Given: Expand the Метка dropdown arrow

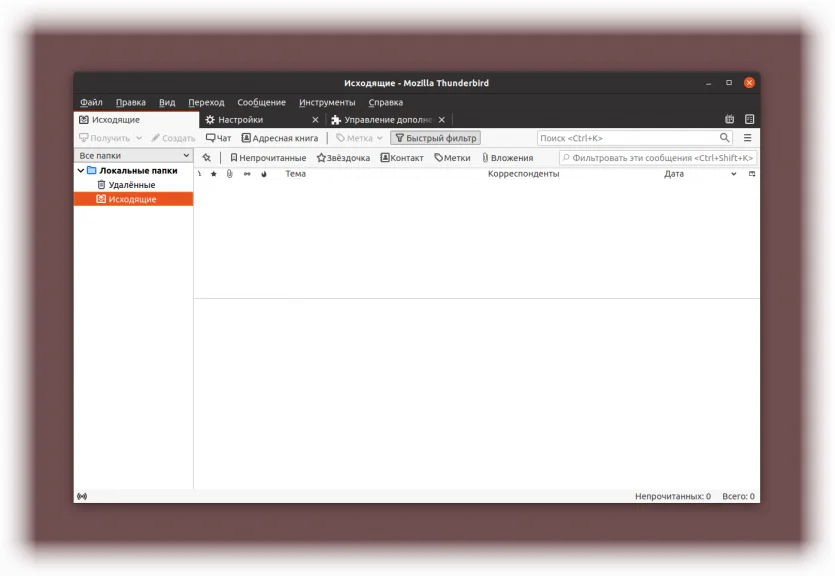Looking at the screenshot, I should pos(380,138).
